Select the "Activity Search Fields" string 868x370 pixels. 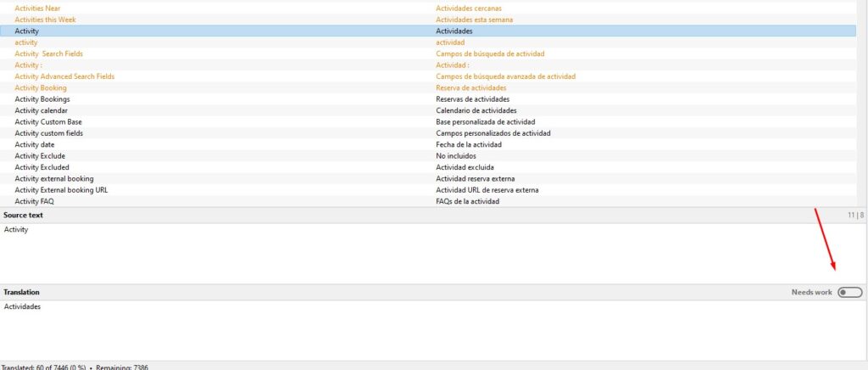click(x=48, y=53)
